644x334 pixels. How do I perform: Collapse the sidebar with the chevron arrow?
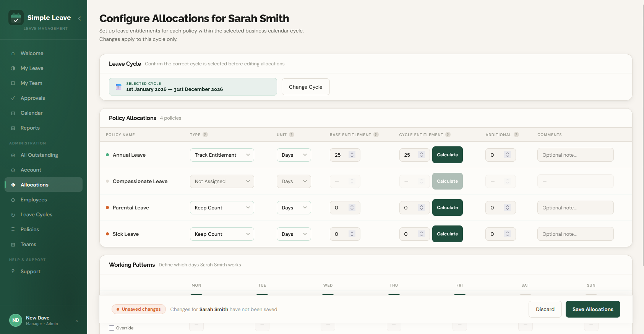(79, 18)
